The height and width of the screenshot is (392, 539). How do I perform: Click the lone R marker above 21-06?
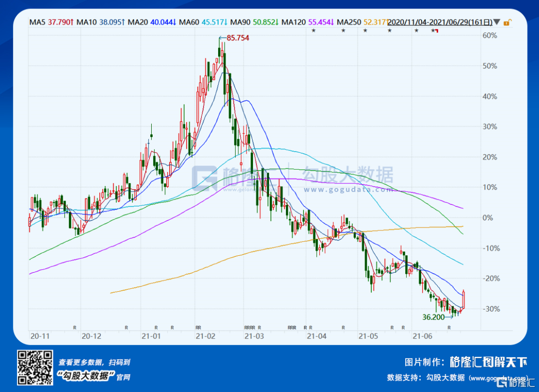click(449, 328)
